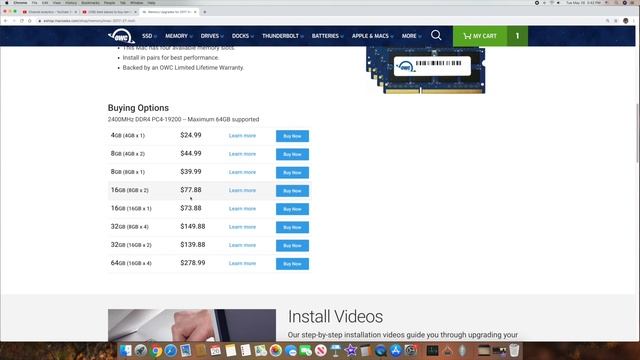Expand the Apple & Macs navigation menu
The image size is (640, 360).
tap(372, 36)
